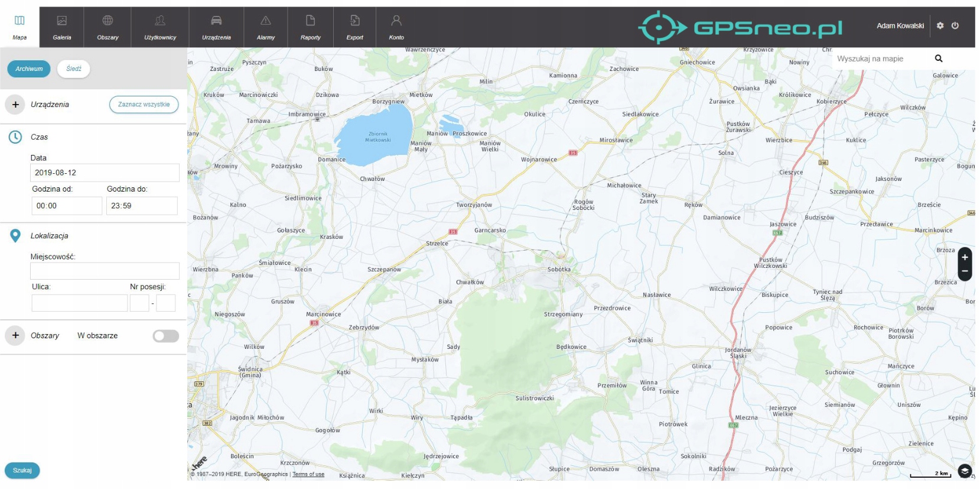Click the Wilczkowice label on map
This screenshot has height=489, width=980.
pos(725,289)
